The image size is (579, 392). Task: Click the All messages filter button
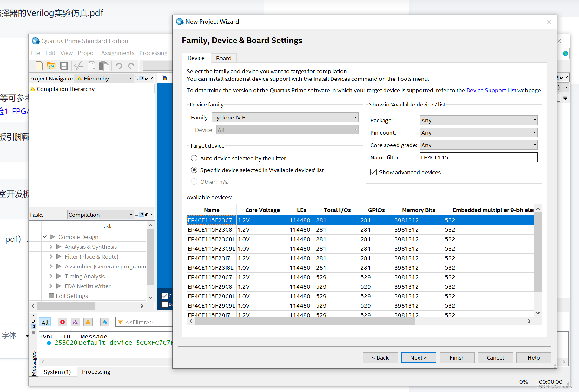pyautogui.click(x=45, y=322)
